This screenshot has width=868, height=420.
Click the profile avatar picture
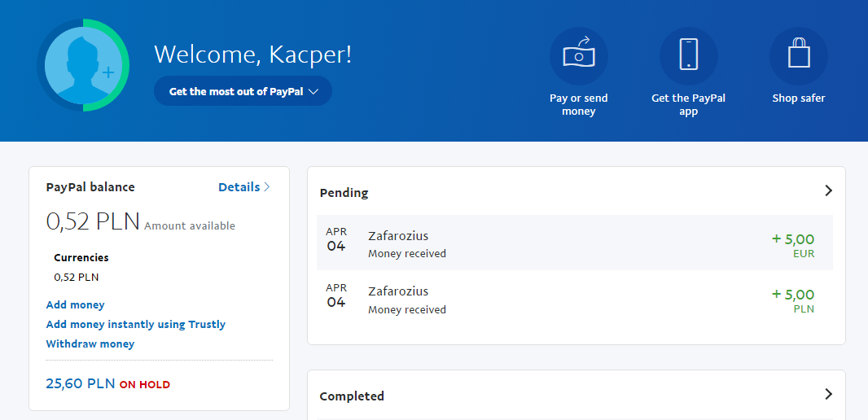pos(83,65)
